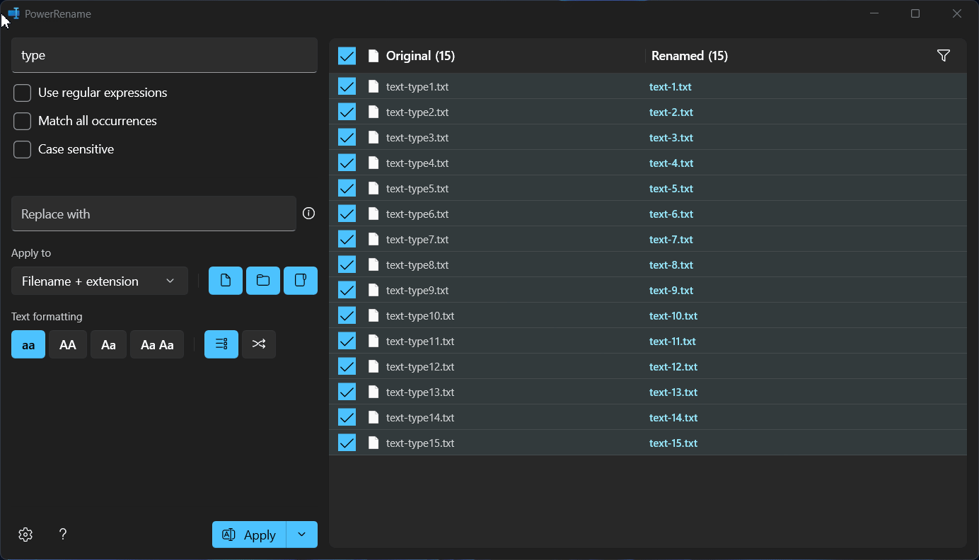Select uppercase 'AA' text formatting
The width and height of the screenshot is (979, 560).
click(x=68, y=344)
